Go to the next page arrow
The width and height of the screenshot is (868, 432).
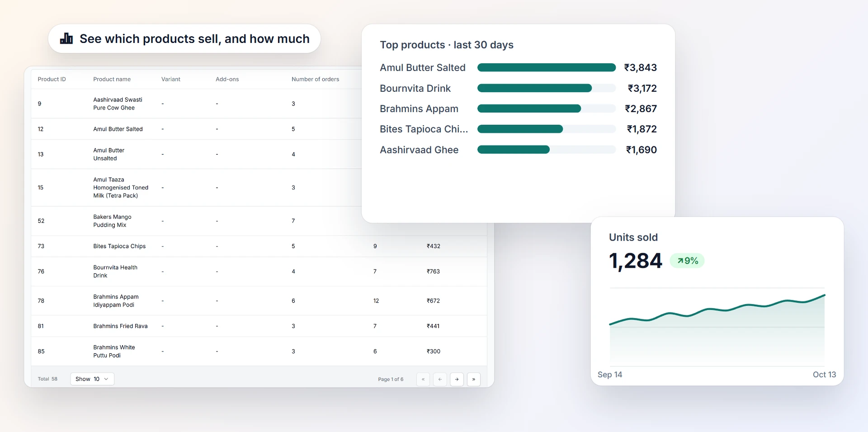coord(457,379)
